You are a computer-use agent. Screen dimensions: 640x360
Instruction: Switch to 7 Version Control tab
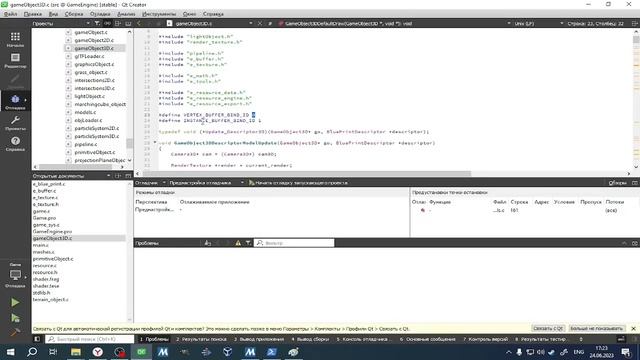click(x=485, y=339)
